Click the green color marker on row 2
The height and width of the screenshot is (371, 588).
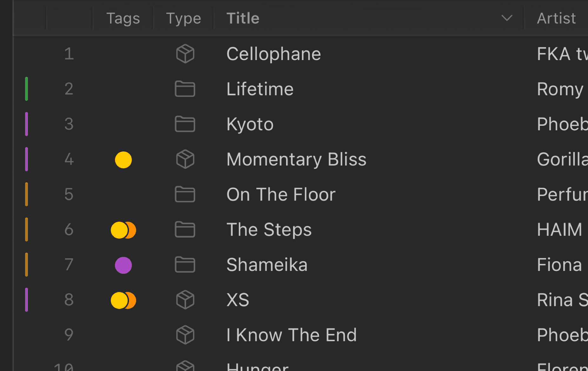coord(27,89)
